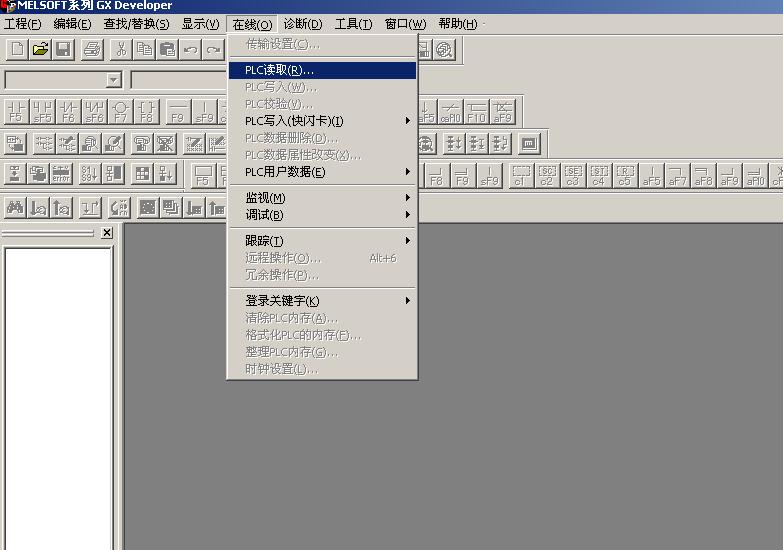The image size is (783, 550).
Task: Open the 工具(T) menu
Action: tap(354, 24)
